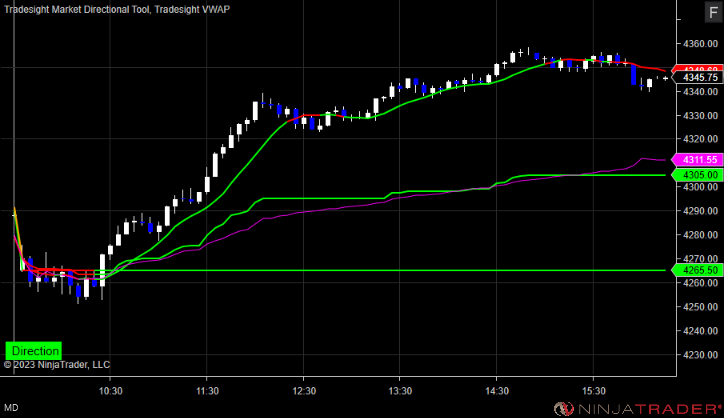
Task: Click the 13:30 time axis label
Action: click(400, 391)
